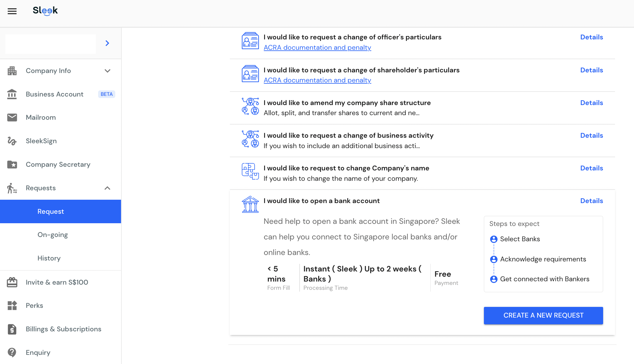Click CREATE A NEW REQUEST button
634x364 pixels.
coord(543,315)
